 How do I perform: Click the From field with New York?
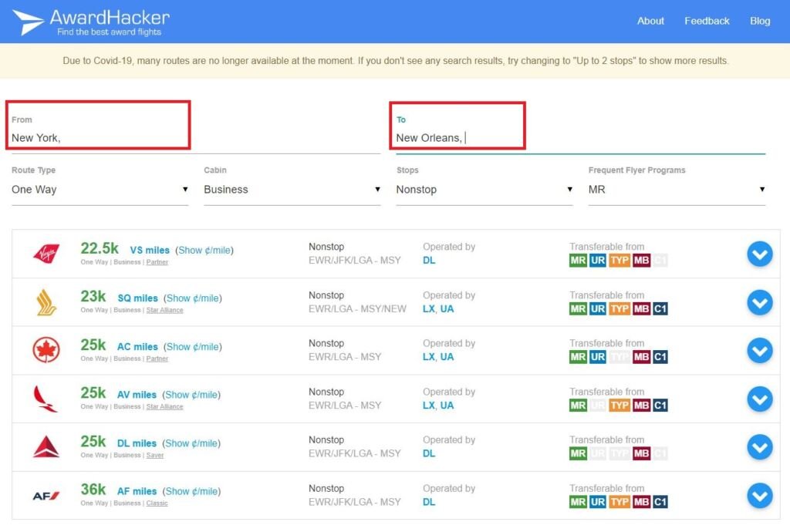[97, 137]
